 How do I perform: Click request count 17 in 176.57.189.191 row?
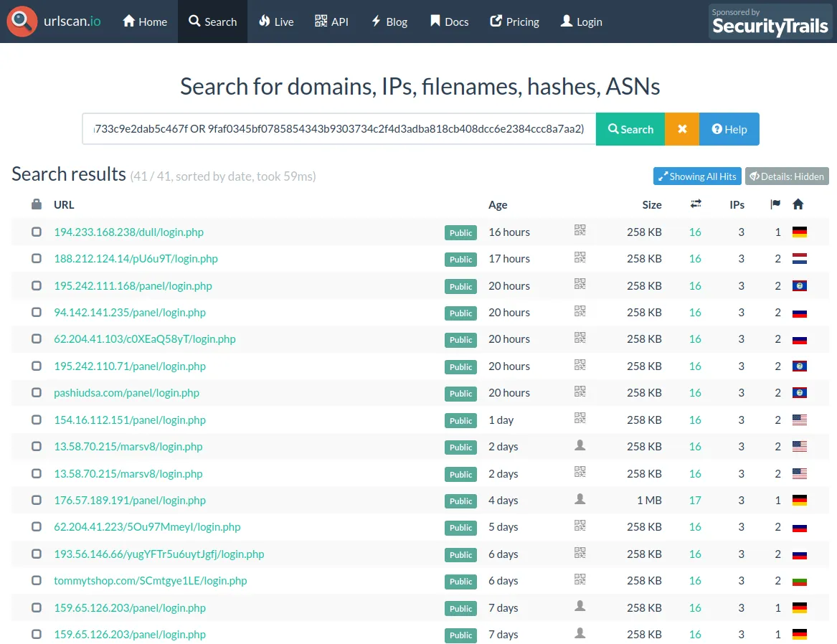point(694,501)
